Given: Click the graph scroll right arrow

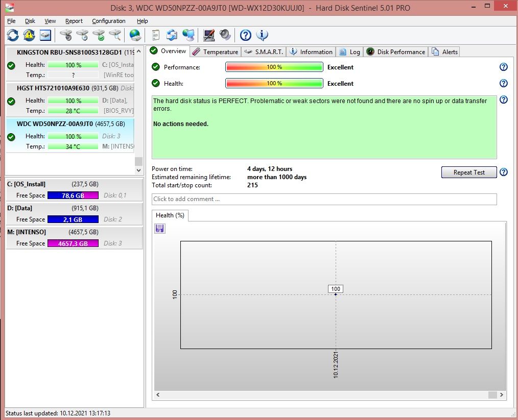Looking at the screenshot, I should (x=502, y=394).
